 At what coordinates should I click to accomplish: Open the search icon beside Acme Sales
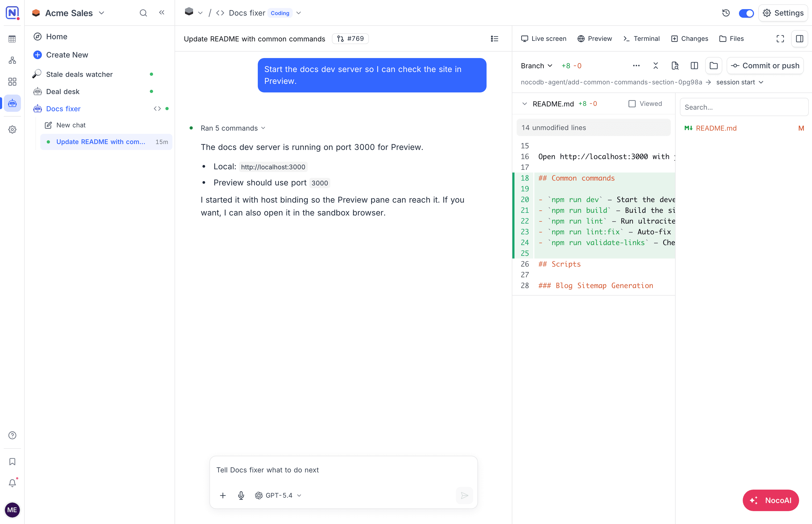143,13
